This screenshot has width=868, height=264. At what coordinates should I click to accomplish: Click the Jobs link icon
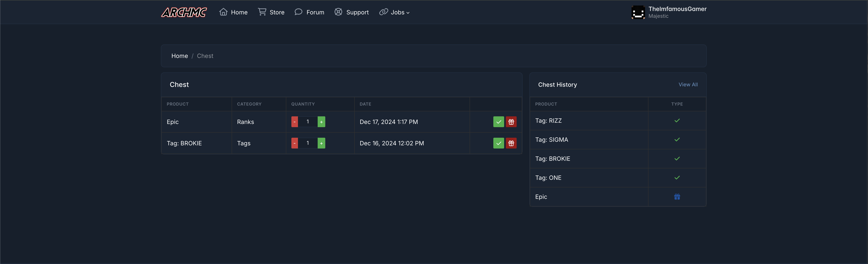[383, 12]
